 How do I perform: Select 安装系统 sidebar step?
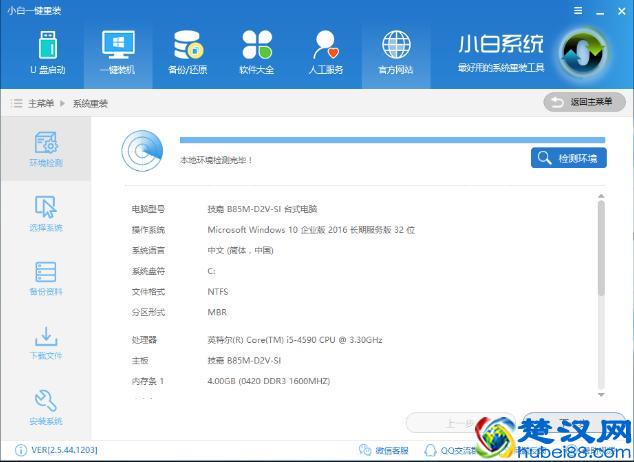[46, 407]
